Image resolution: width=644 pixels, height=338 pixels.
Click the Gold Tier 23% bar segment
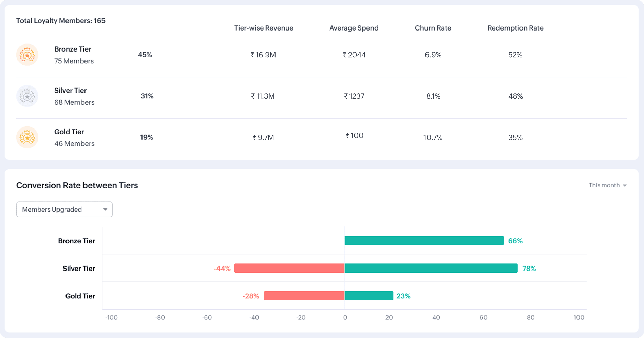(x=368, y=296)
